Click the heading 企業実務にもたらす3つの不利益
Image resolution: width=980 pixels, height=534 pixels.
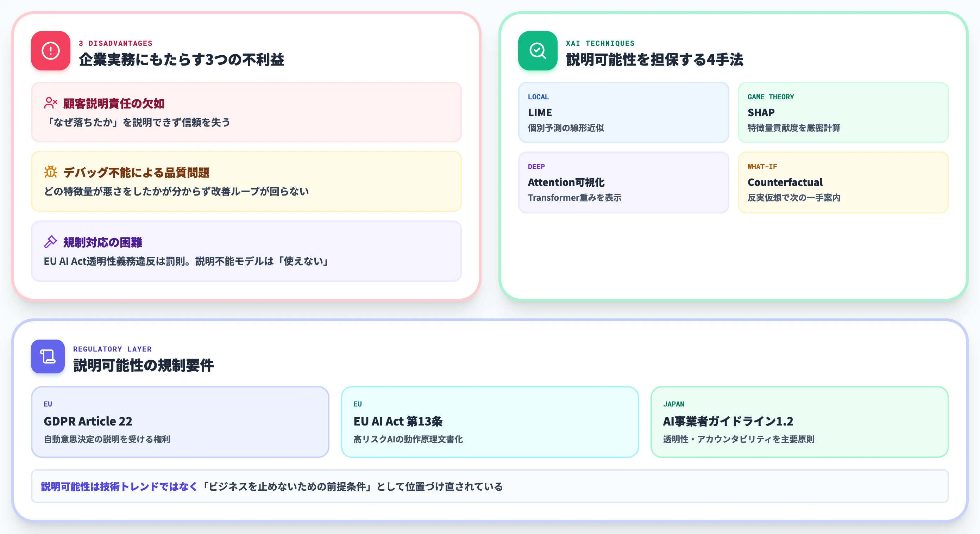[x=182, y=60]
